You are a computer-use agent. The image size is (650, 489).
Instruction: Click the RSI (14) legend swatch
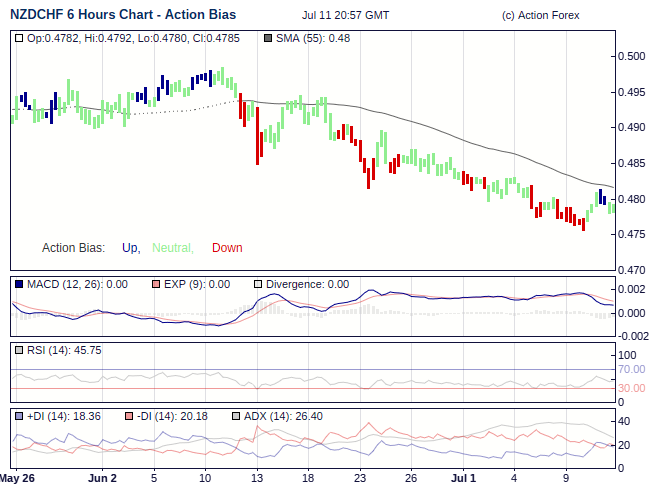[20, 350]
